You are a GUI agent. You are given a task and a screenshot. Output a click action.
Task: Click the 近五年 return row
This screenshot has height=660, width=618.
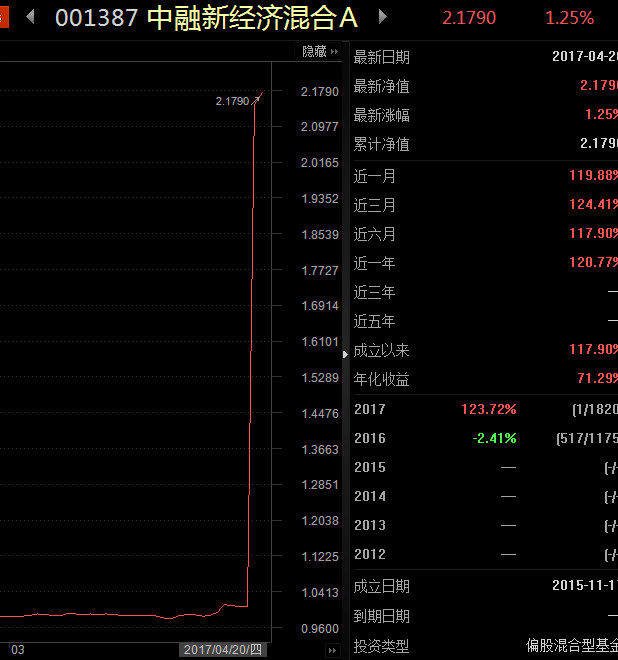tap(485, 321)
